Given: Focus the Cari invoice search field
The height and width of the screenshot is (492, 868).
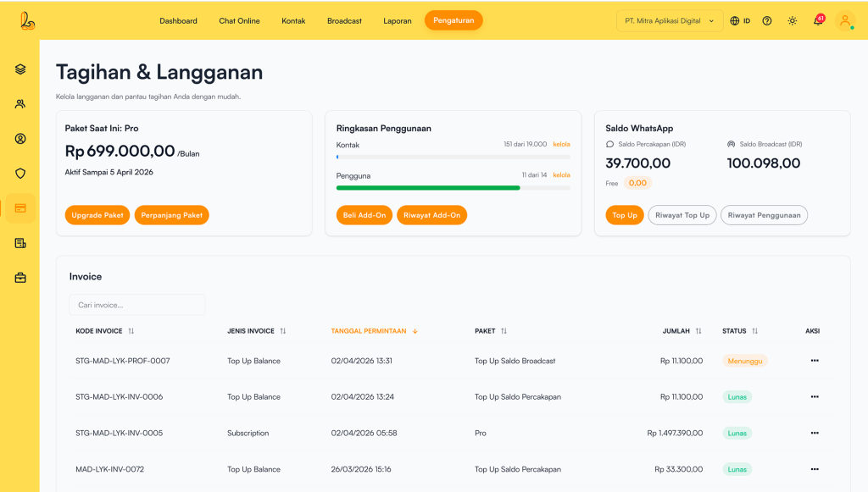Looking at the screenshot, I should pos(137,305).
